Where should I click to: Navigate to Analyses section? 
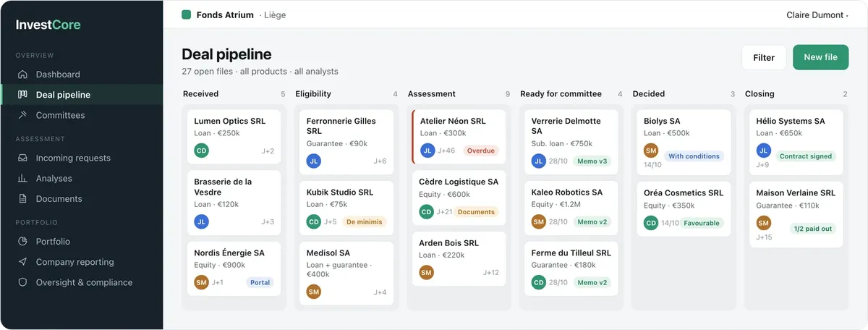tap(82, 178)
